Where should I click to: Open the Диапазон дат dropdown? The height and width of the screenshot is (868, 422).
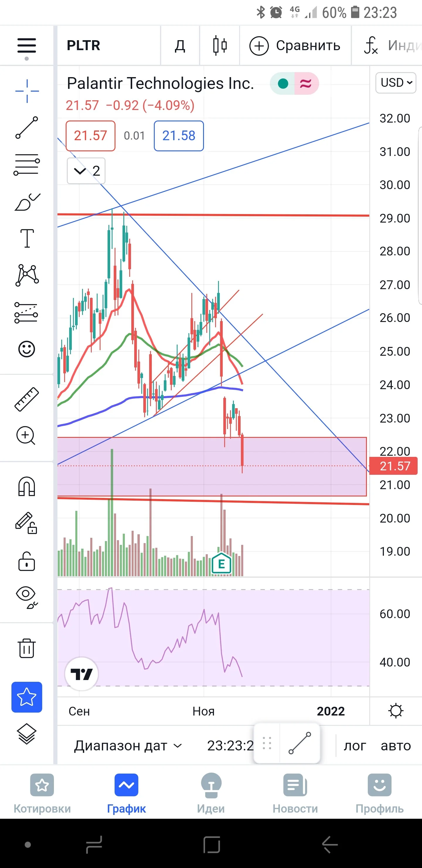128,745
